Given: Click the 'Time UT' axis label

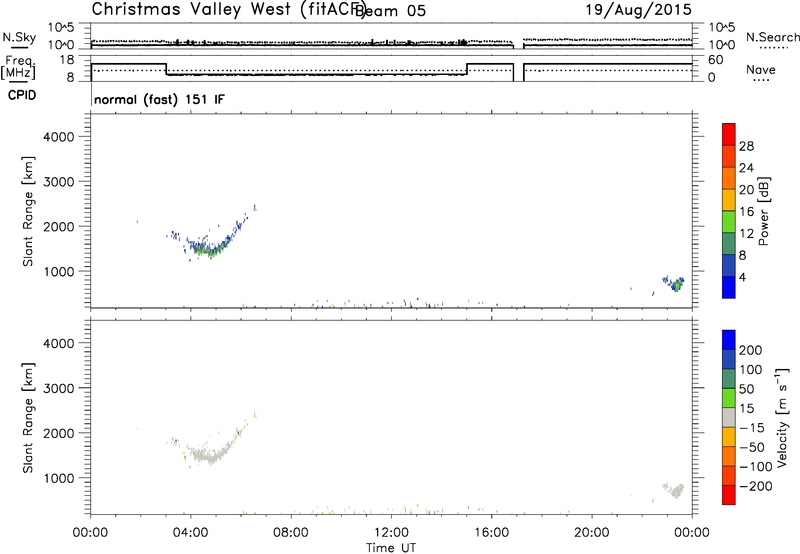Looking at the screenshot, I should pyautogui.click(x=391, y=548).
